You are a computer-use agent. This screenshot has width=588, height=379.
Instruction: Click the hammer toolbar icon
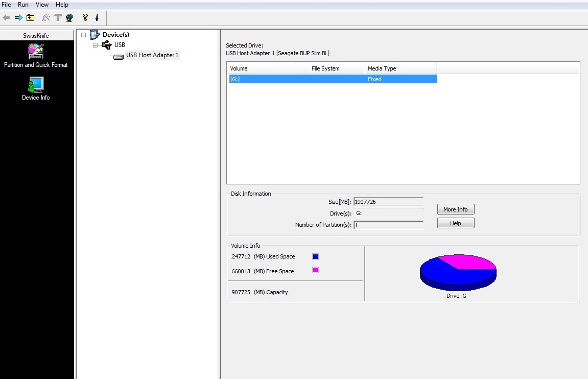58,17
